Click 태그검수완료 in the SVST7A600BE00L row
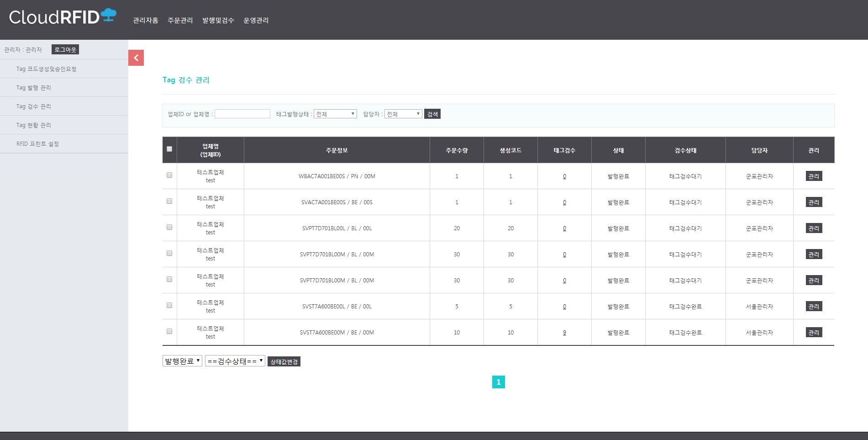 pyautogui.click(x=685, y=307)
